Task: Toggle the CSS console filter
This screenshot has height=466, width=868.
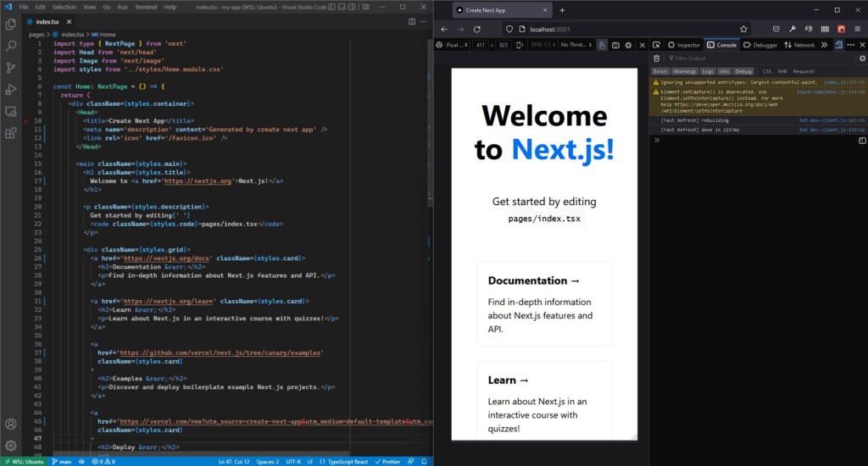Action: 766,71
